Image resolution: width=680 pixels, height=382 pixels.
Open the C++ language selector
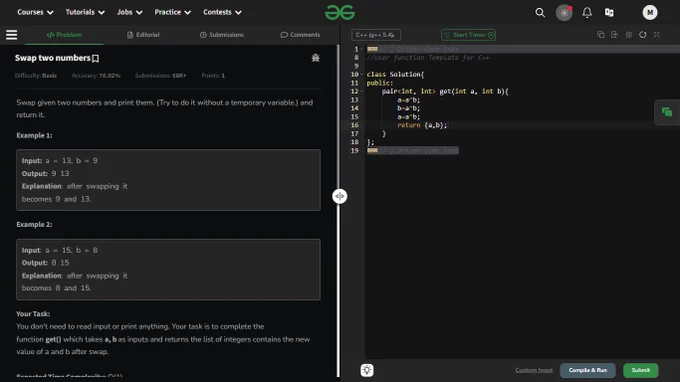(x=376, y=35)
